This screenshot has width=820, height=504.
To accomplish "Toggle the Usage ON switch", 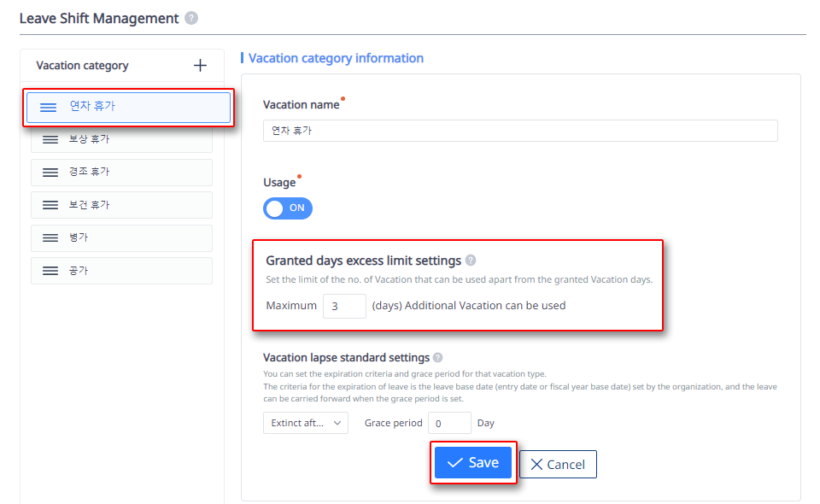I will coord(288,208).
